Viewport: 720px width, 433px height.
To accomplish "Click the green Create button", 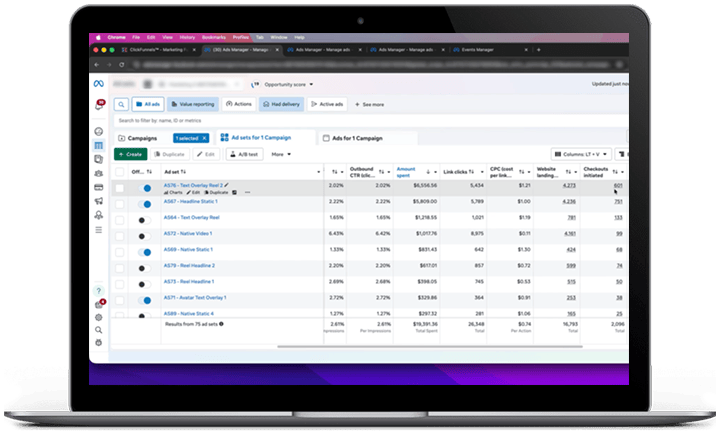I will pyautogui.click(x=129, y=154).
